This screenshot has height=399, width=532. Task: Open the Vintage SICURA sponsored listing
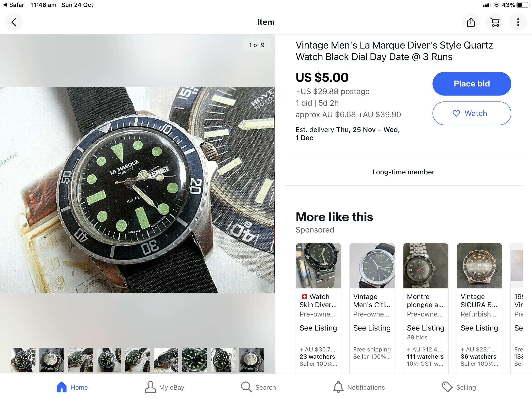479,300
